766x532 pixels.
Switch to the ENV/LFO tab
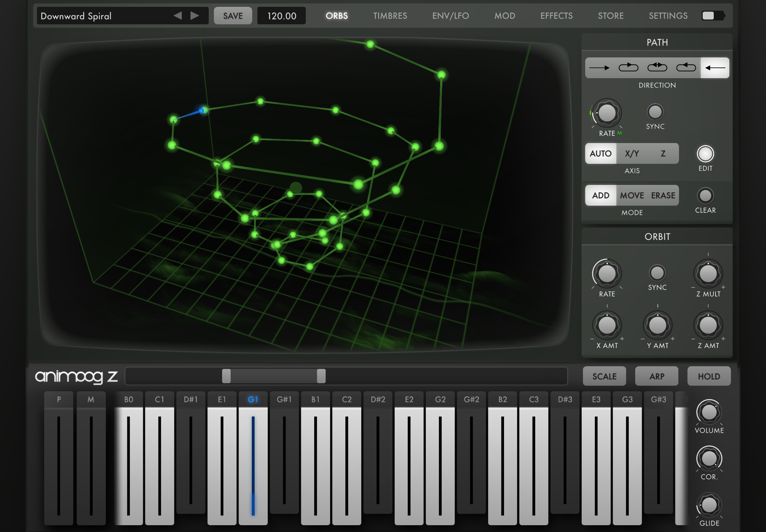(450, 16)
